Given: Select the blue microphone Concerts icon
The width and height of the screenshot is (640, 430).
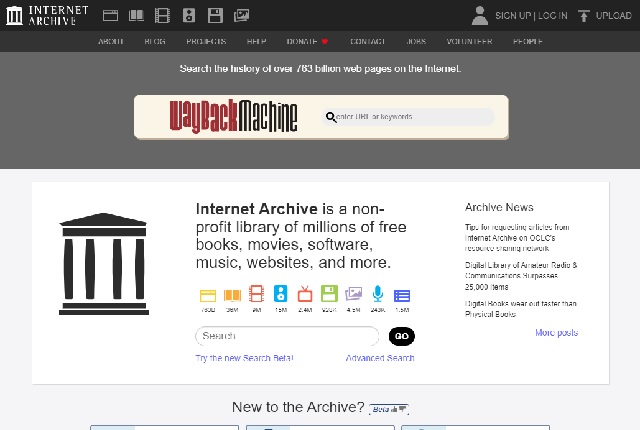Looking at the screenshot, I should [x=378, y=293].
